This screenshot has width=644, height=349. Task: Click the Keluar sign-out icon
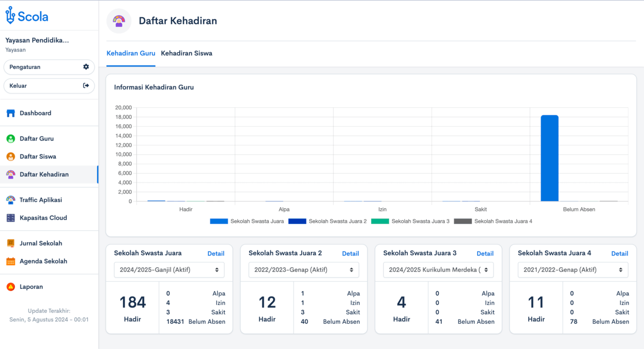[86, 85]
